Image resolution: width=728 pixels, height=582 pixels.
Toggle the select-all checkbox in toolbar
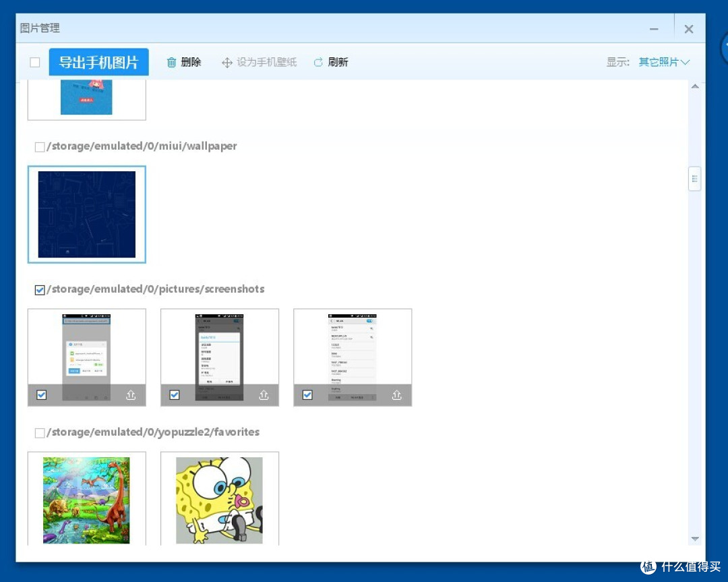35,62
